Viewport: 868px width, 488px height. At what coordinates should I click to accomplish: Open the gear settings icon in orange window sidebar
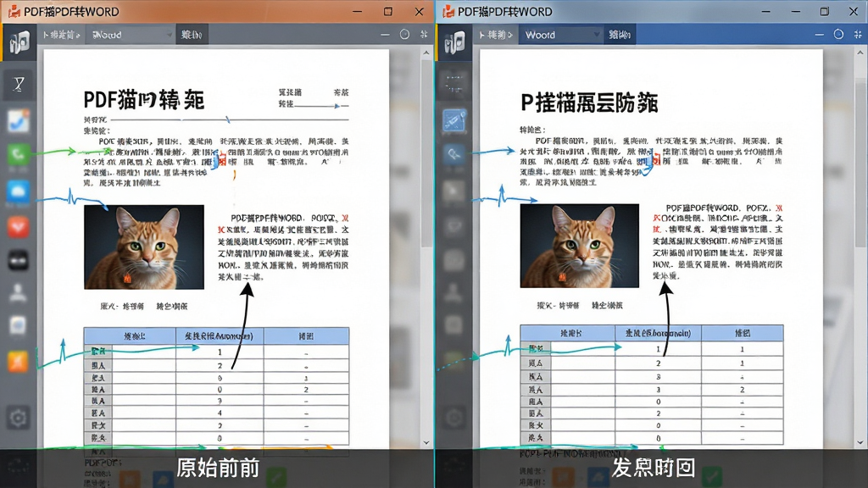coord(19,418)
